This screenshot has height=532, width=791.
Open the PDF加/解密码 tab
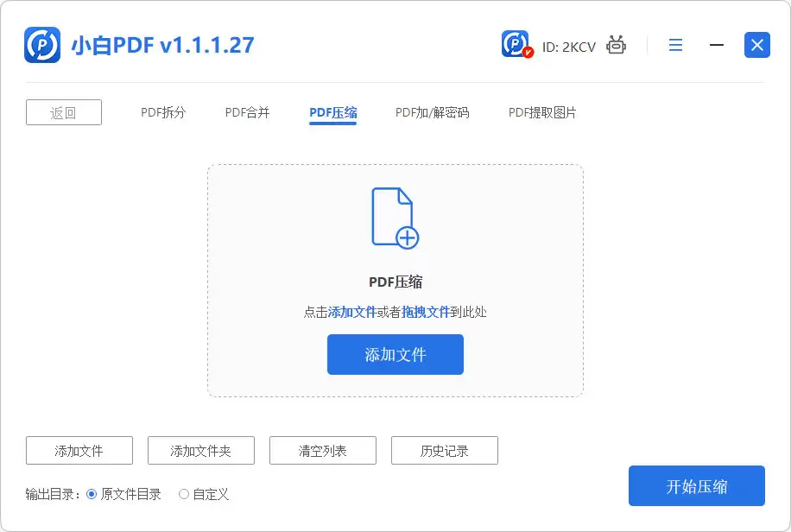pos(430,111)
